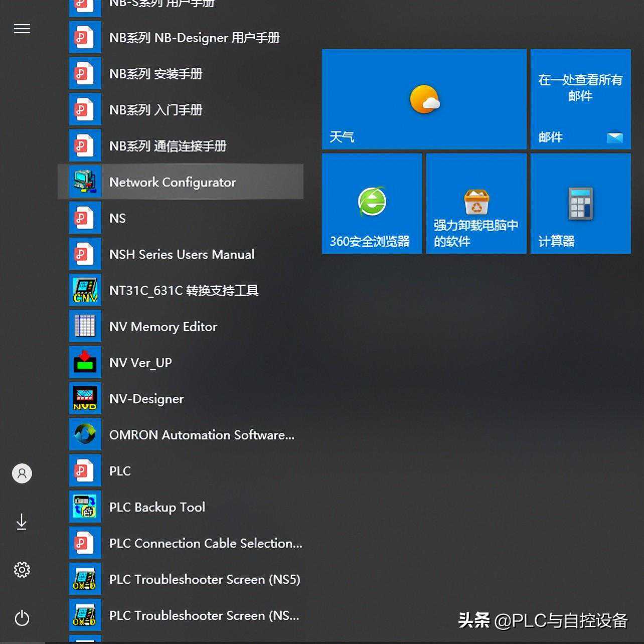Select NSH Series Users Manual entry
This screenshot has height=644, width=644.
coord(182,254)
